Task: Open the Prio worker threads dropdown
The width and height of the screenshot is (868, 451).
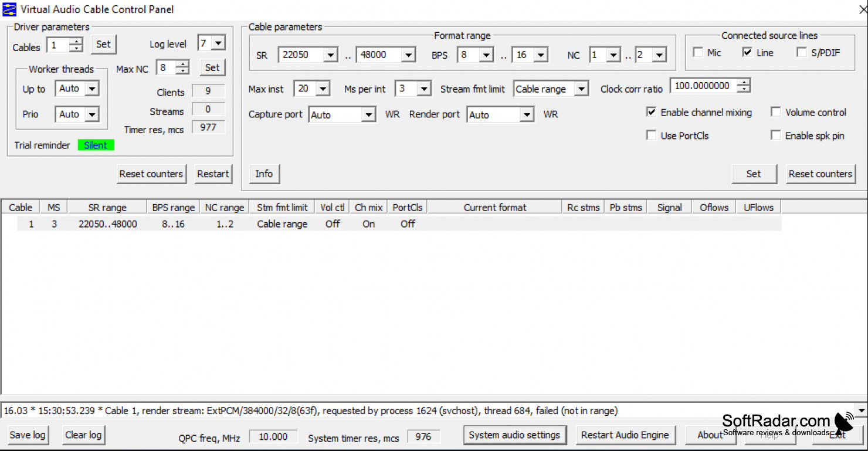Action: [92, 114]
